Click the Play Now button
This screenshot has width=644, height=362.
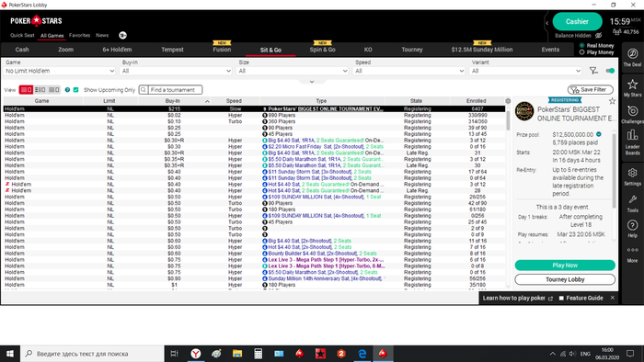tap(565, 266)
